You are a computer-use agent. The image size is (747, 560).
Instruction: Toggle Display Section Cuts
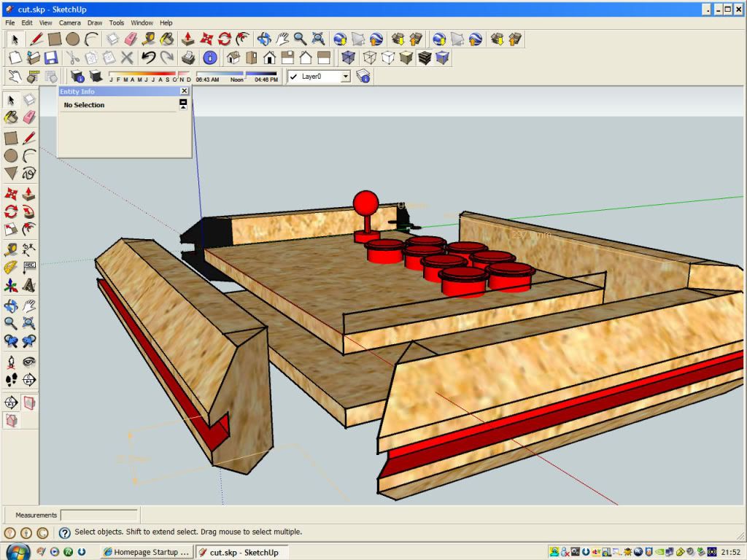(11, 421)
